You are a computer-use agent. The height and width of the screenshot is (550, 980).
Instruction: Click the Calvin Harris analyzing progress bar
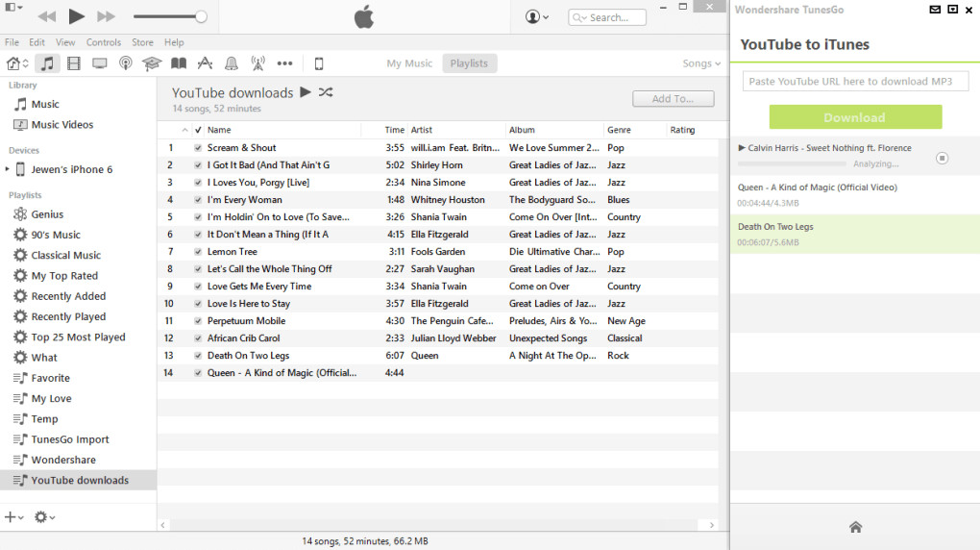click(792, 163)
